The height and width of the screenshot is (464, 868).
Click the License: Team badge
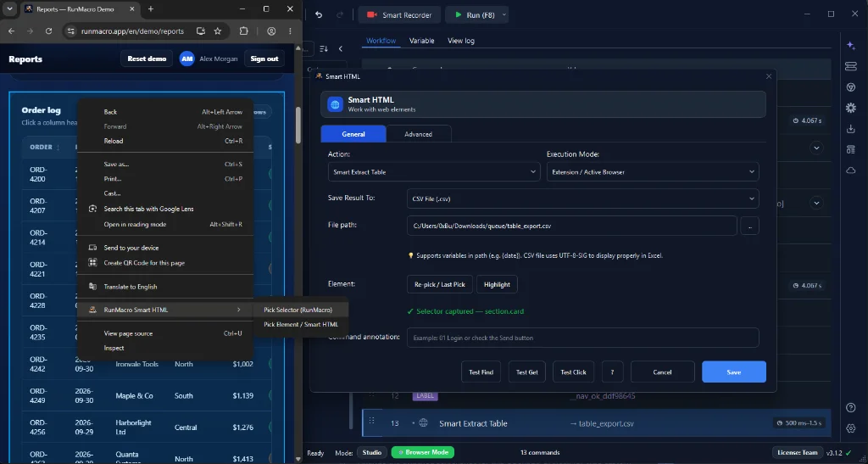(798, 452)
